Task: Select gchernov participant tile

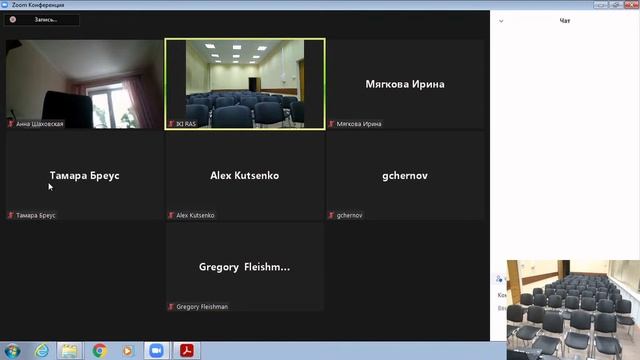Action: 405,176
